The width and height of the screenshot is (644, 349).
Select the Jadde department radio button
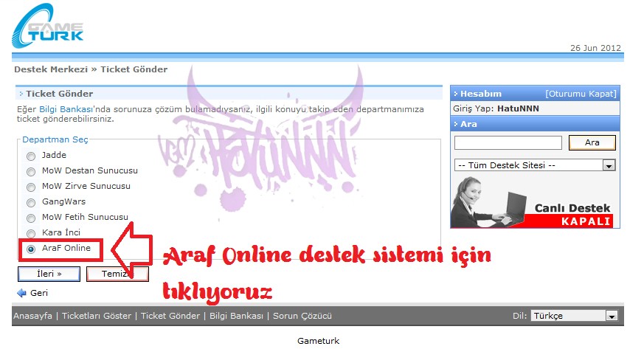(x=31, y=156)
